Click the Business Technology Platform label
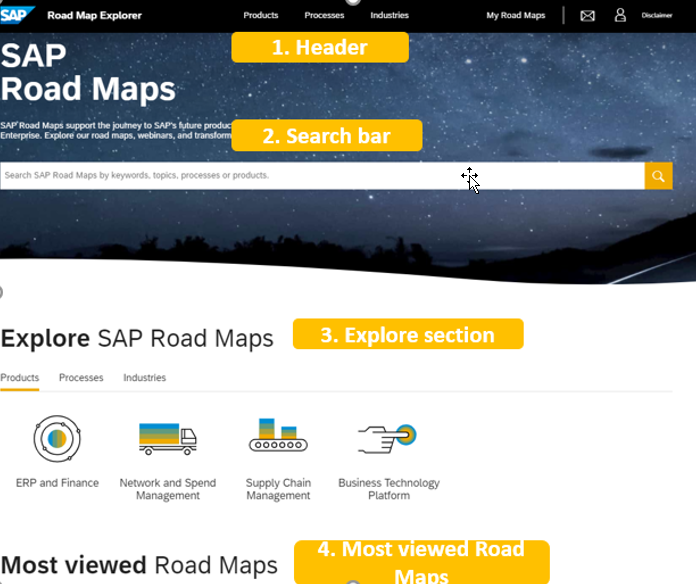698x584 pixels. coord(389,489)
